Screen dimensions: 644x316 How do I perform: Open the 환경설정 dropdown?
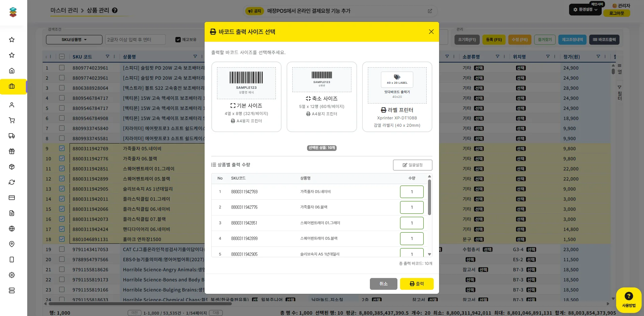[585, 9]
